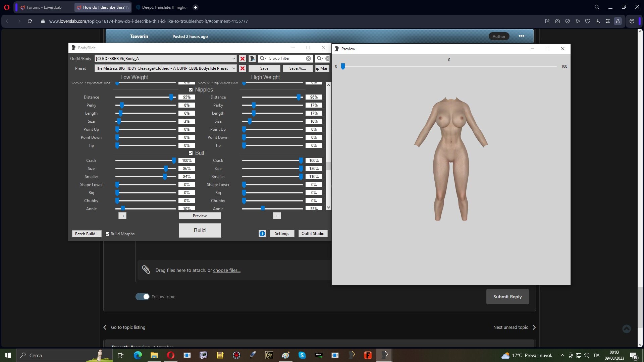The image size is (644, 362).
Task: Click the paperclip attach files icon
Action: [146, 269]
